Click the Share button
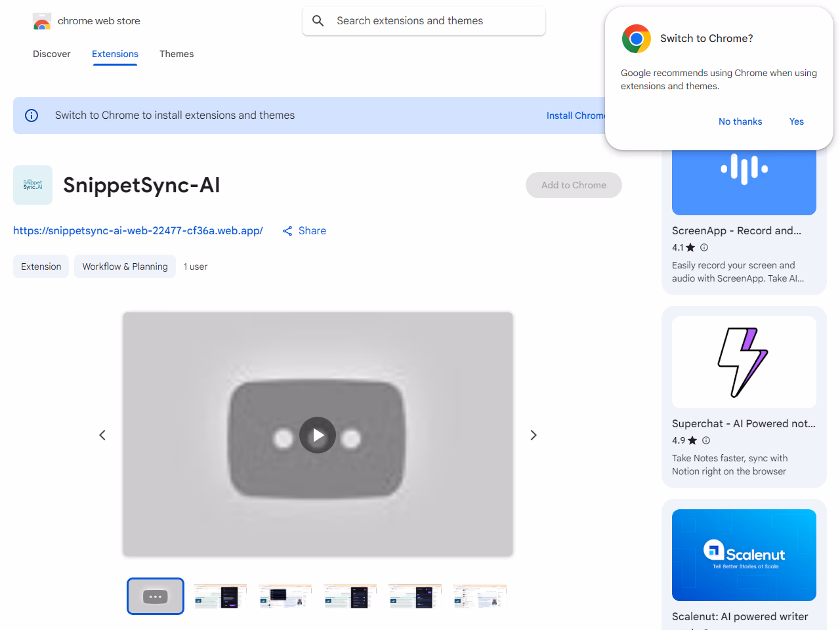 [304, 230]
